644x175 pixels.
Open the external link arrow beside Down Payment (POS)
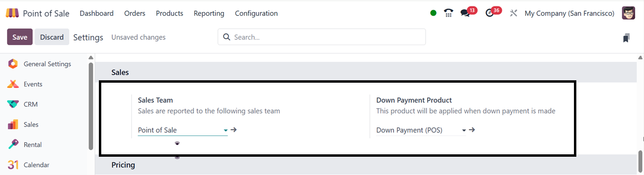click(472, 130)
